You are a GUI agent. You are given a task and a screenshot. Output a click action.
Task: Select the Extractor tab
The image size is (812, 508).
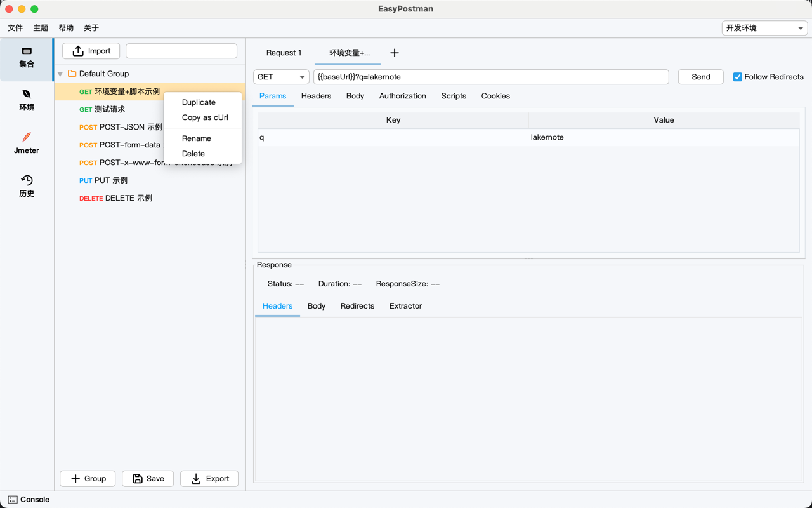tap(405, 306)
